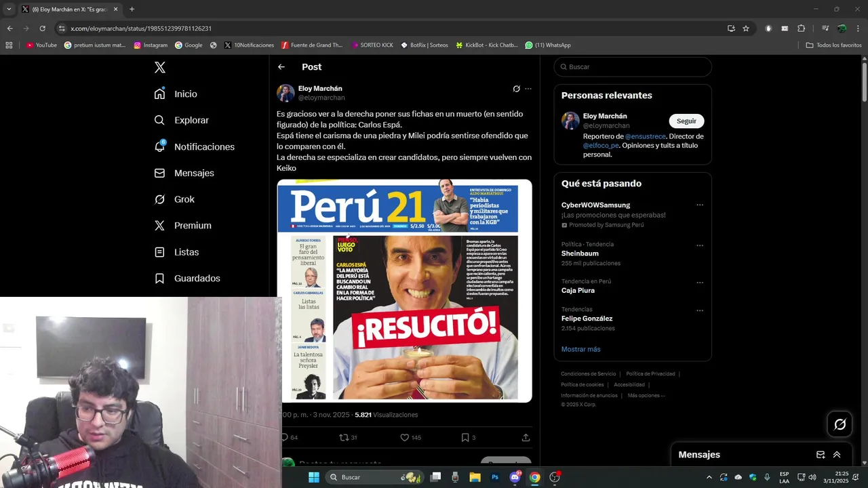Open more options for the CyberWOWSamsung trend
Screen dimensions: 868x488
[x=700, y=205]
